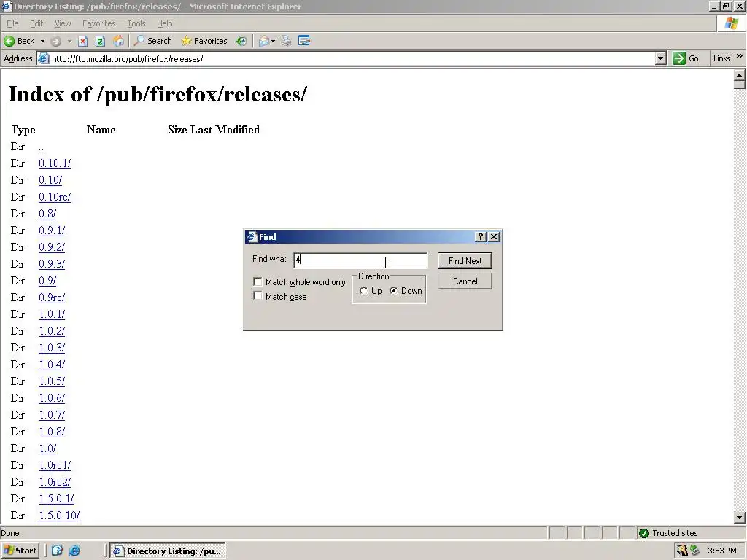Launch Internet Explorer from quick launch
This screenshot has height=560, width=747.
pyautogui.click(x=75, y=551)
